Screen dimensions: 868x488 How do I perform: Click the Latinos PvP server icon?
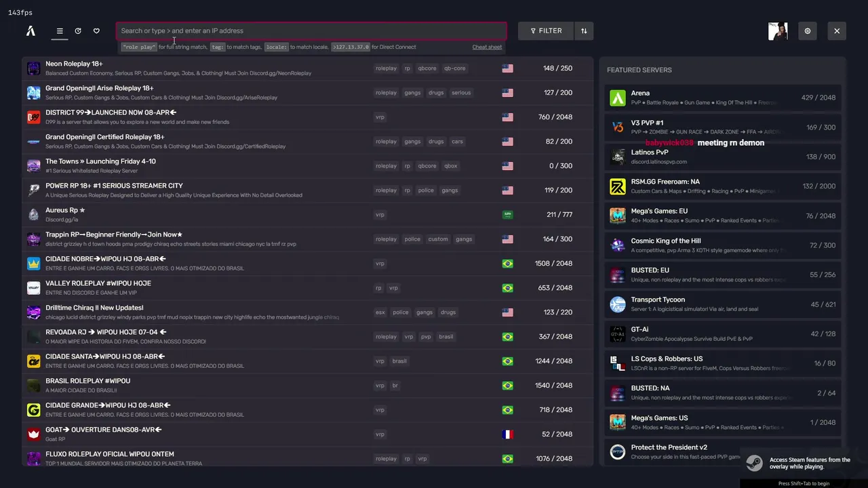pos(618,157)
